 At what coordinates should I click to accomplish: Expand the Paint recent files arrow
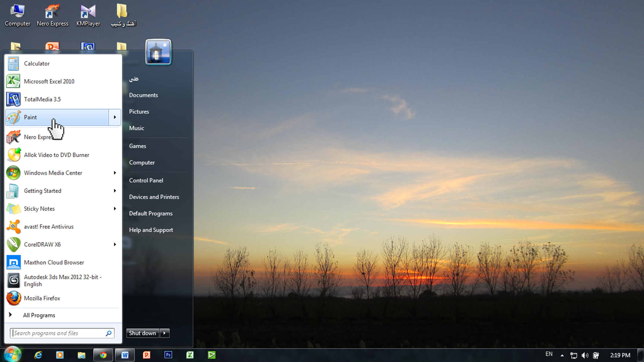[x=115, y=117]
